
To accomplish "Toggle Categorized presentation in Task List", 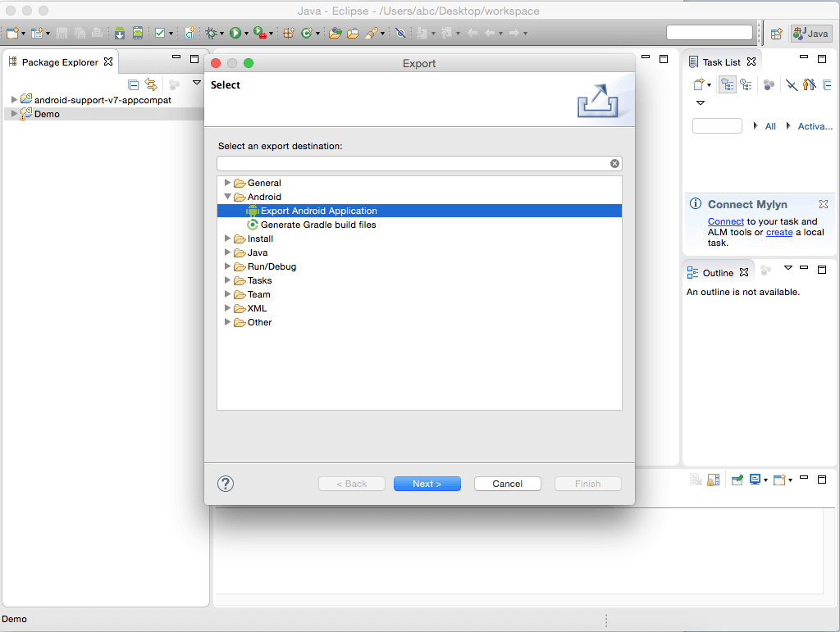I will (727, 84).
